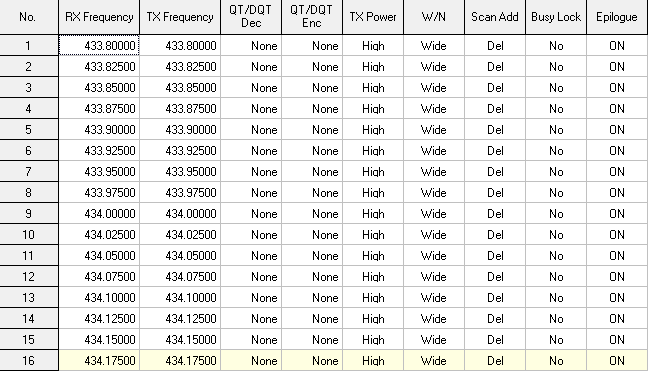Select Wide value in channel 2 row
Image resolution: width=648 pixels, height=375 pixels.
pos(434,67)
